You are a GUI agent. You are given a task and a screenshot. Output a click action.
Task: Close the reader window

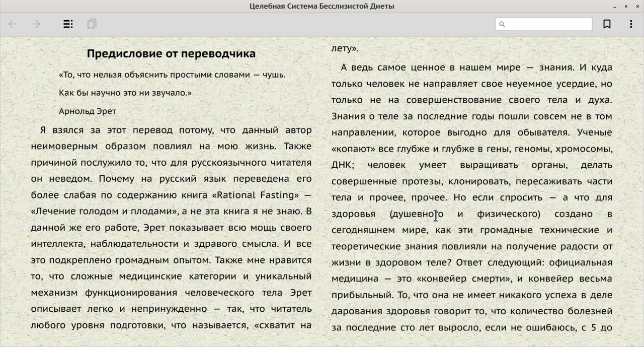tap(636, 7)
